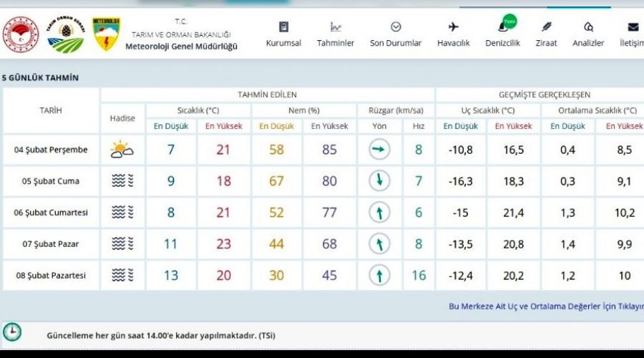This screenshot has height=358, width=644.
Task: Click Meteoroloji Genel Müdürlüğü title text
Action: click(x=181, y=47)
